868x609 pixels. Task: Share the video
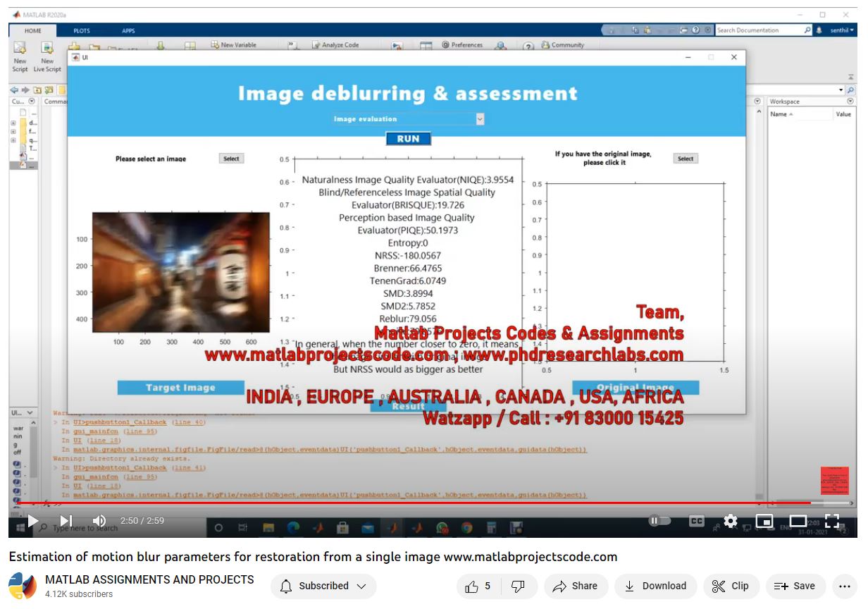pos(576,586)
